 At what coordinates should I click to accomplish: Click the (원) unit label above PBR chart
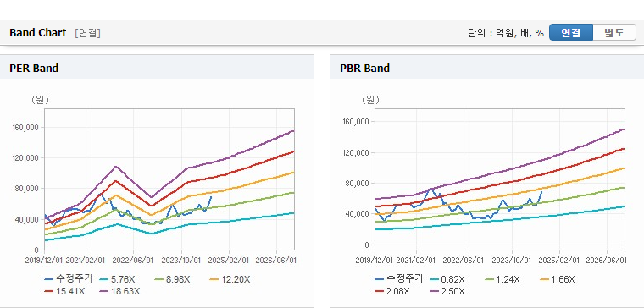(x=370, y=100)
